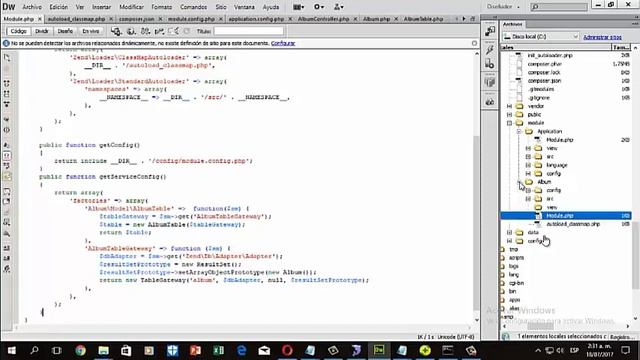Select composer.lock in file list
Screen dimensions: 640x360
(x=544, y=73)
